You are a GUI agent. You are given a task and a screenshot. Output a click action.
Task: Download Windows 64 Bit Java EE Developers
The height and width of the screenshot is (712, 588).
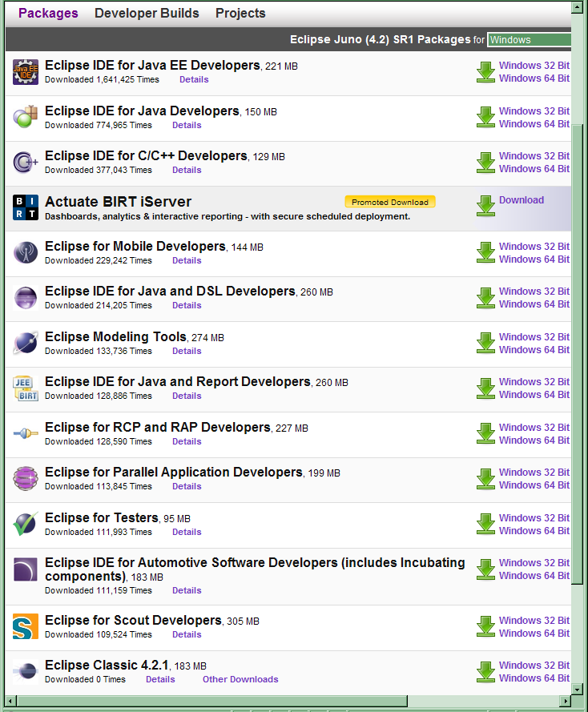[x=534, y=78]
